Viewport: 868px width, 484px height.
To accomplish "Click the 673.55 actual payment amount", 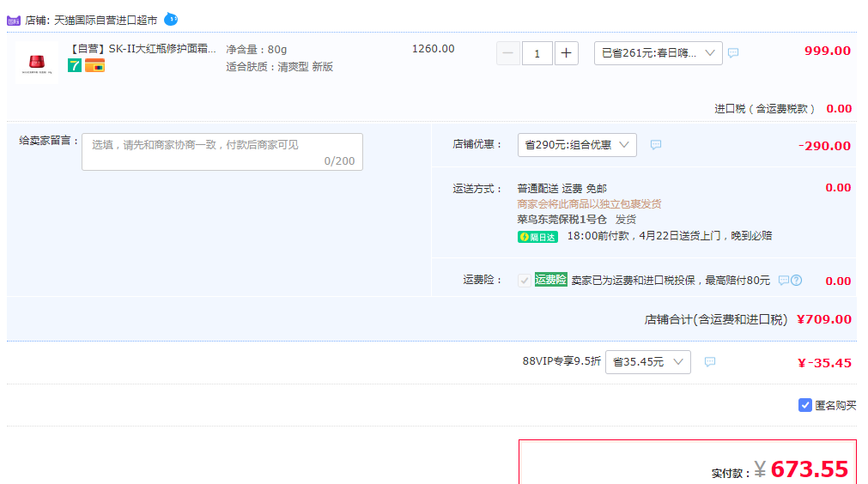I will coord(809,469).
